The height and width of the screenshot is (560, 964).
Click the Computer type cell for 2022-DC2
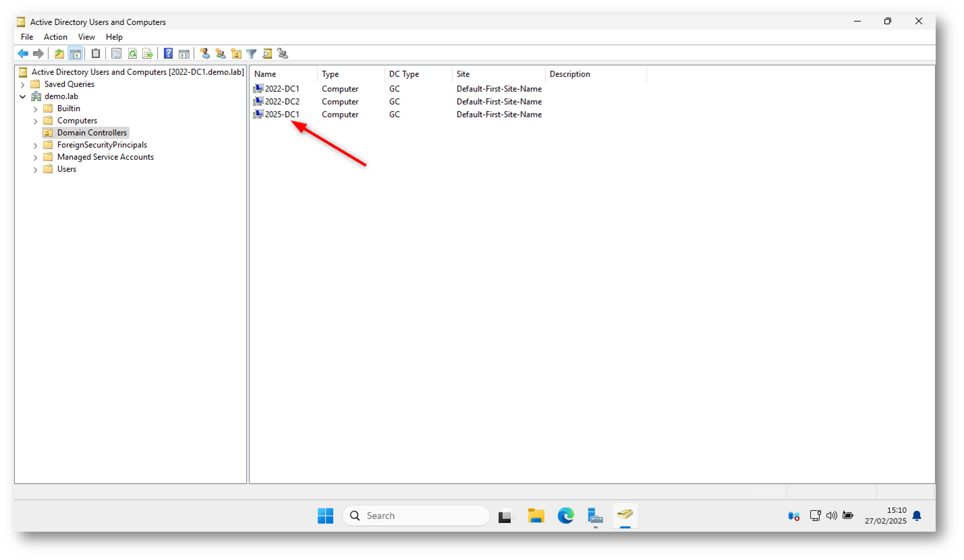pyautogui.click(x=340, y=101)
